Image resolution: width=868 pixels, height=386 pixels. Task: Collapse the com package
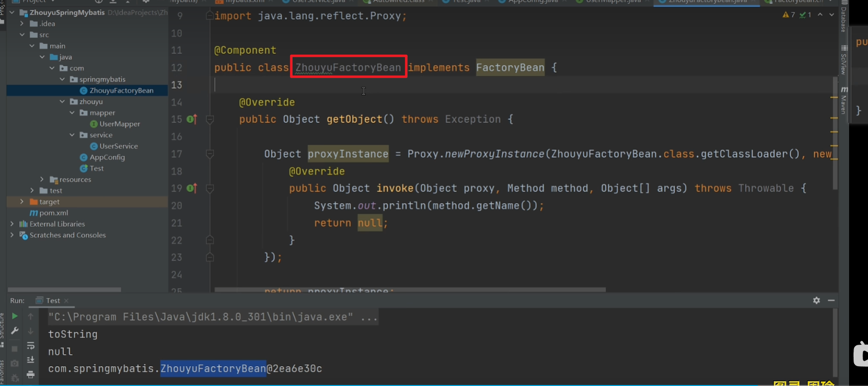click(52, 68)
